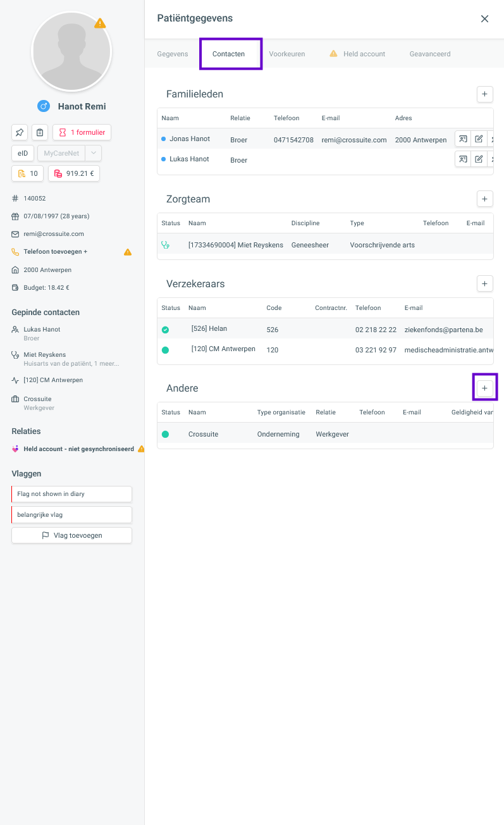Click the pin icon button under the patient name
This screenshot has height=825, width=504.
click(x=20, y=132)
